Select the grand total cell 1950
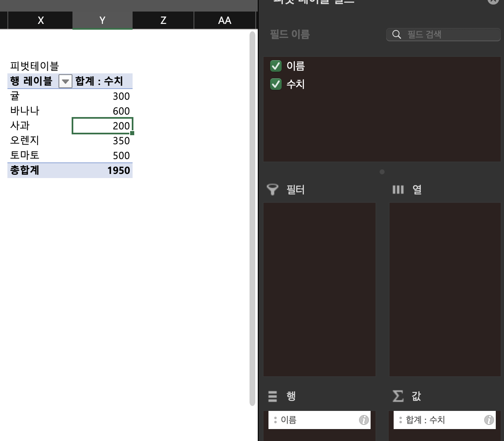Screen dimensions: 504x441 (x=103, y=170)
